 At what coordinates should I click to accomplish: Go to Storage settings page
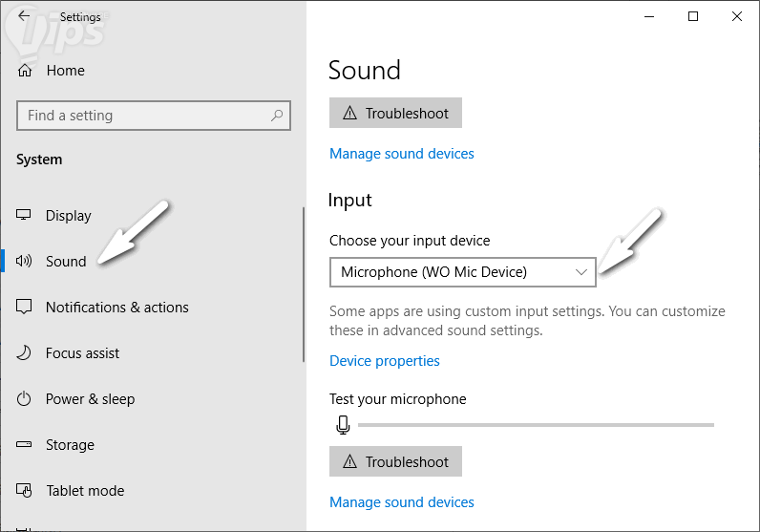70,445
